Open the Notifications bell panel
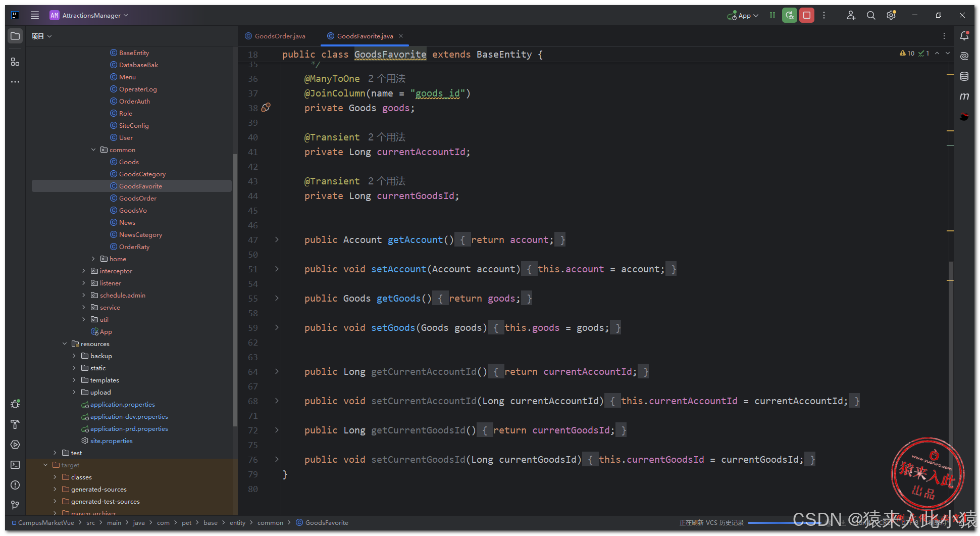This screenshot has width=980, height=536. (964, 36)
